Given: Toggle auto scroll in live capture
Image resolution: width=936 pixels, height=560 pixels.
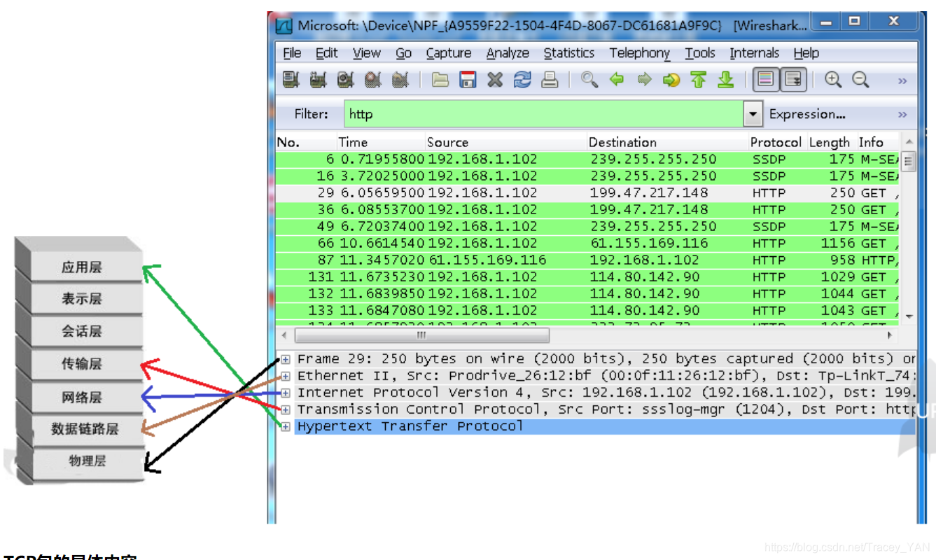Looking at the screenshot, I should 793,80.
